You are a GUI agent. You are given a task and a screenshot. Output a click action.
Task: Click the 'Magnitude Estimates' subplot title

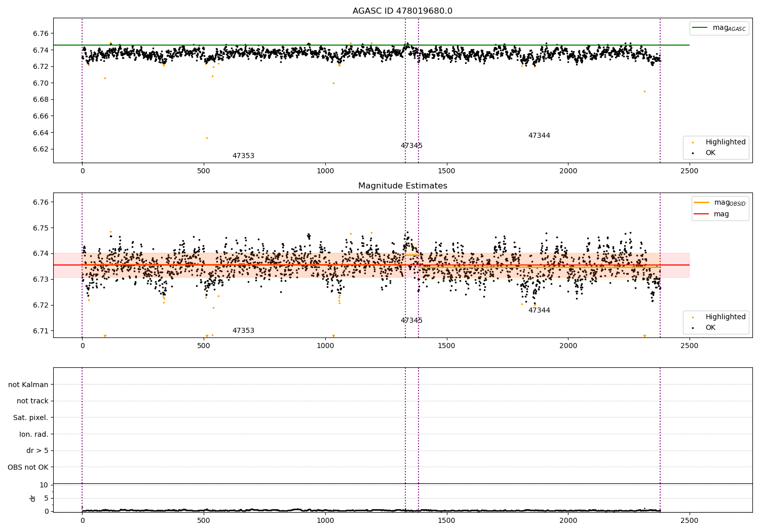[x=402, y=186]
